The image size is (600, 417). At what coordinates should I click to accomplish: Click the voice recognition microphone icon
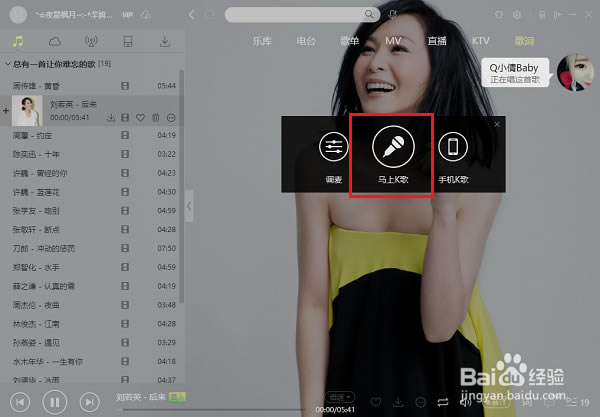[392, 15]
